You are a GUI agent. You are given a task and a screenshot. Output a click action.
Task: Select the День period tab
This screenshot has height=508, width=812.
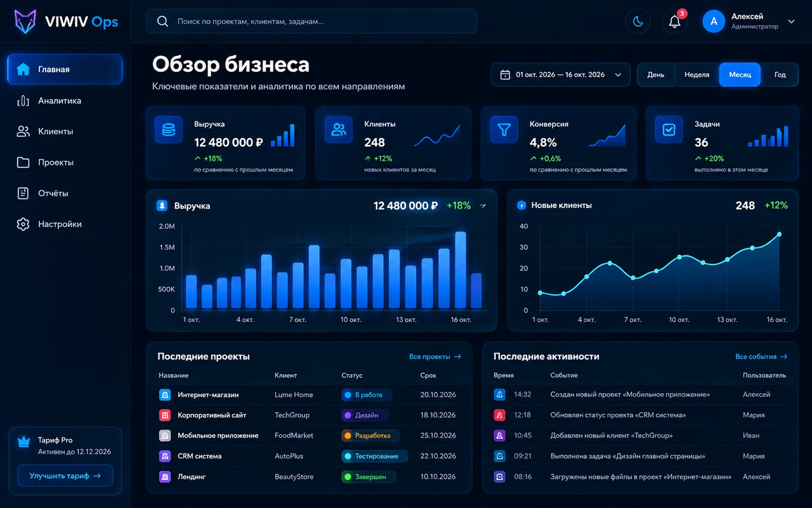click(x=656, y=74)
